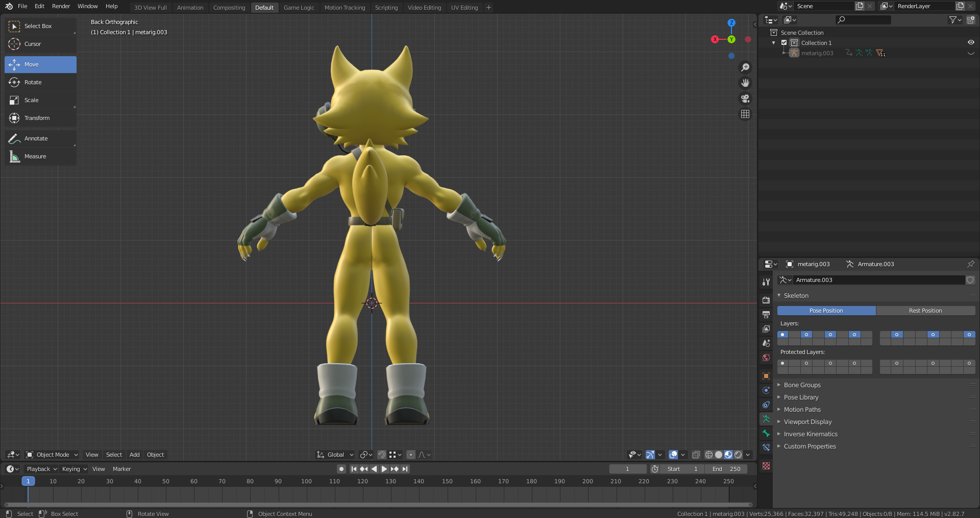Collapse Collection 1 tree in outliner
Image resolution: width=980 pixels, height=518 pixels.
click(x=774, y=43)
